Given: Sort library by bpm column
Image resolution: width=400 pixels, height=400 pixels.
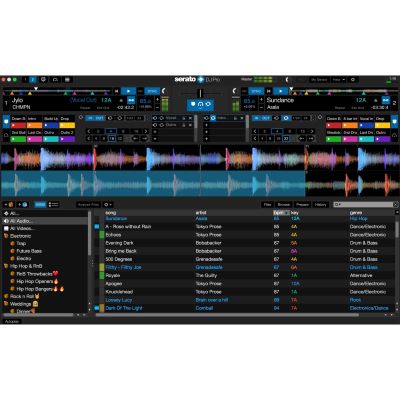Looking at the screenshot, I should 281,212.
